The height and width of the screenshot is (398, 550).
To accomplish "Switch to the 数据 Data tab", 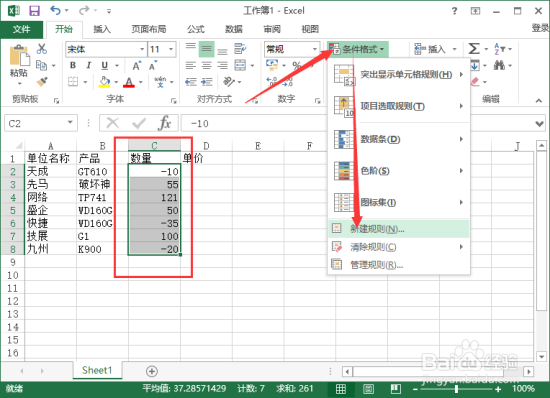I will pyautogui.click(x=234, y=29).
